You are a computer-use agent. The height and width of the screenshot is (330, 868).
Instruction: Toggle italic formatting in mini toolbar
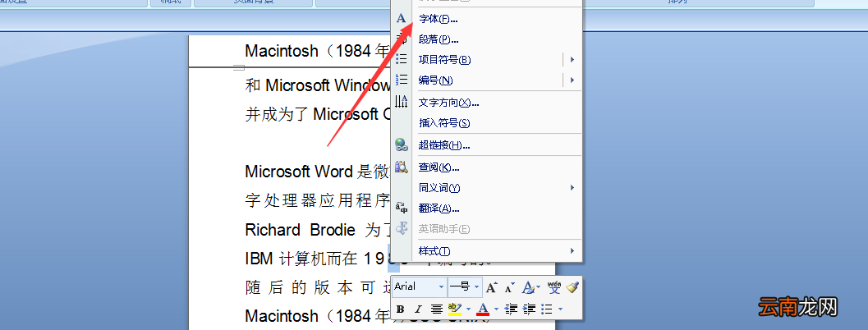(419, 309)
